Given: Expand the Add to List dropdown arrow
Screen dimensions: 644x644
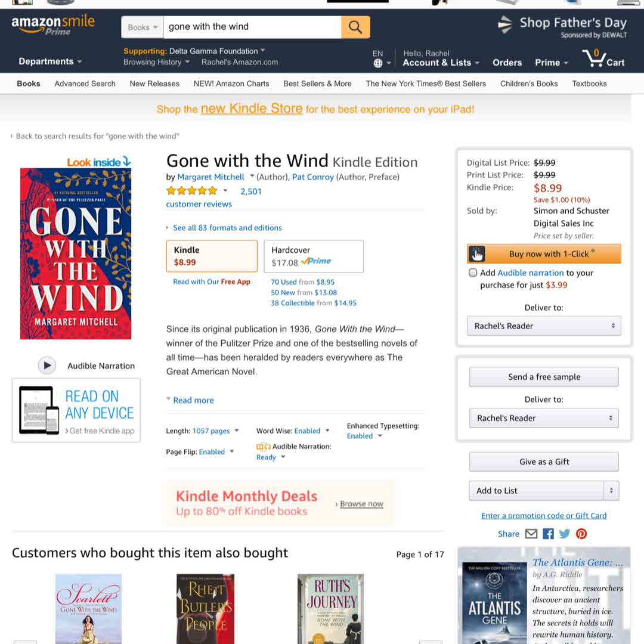Looking at the screenshot, I should coord(611,490).
